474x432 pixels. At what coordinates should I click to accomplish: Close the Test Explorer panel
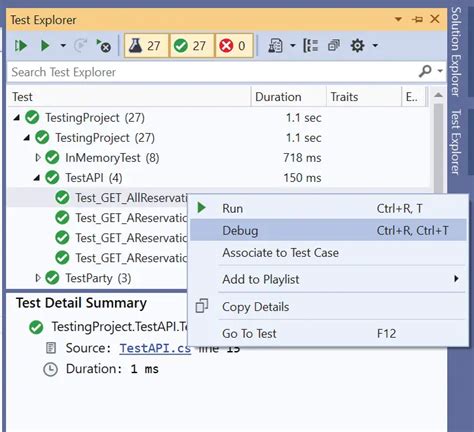tap(435, 19)
